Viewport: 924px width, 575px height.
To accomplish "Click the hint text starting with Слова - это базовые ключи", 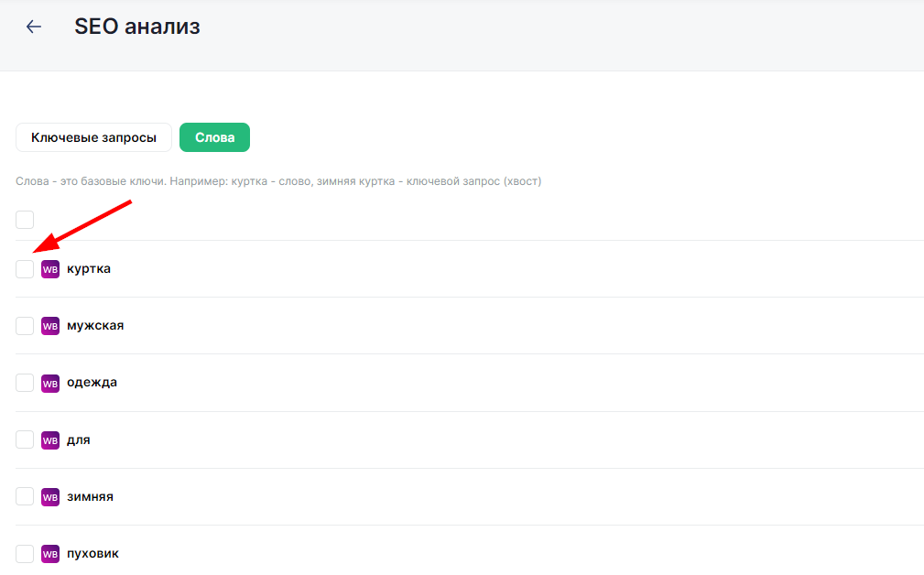I will [278, 181].
